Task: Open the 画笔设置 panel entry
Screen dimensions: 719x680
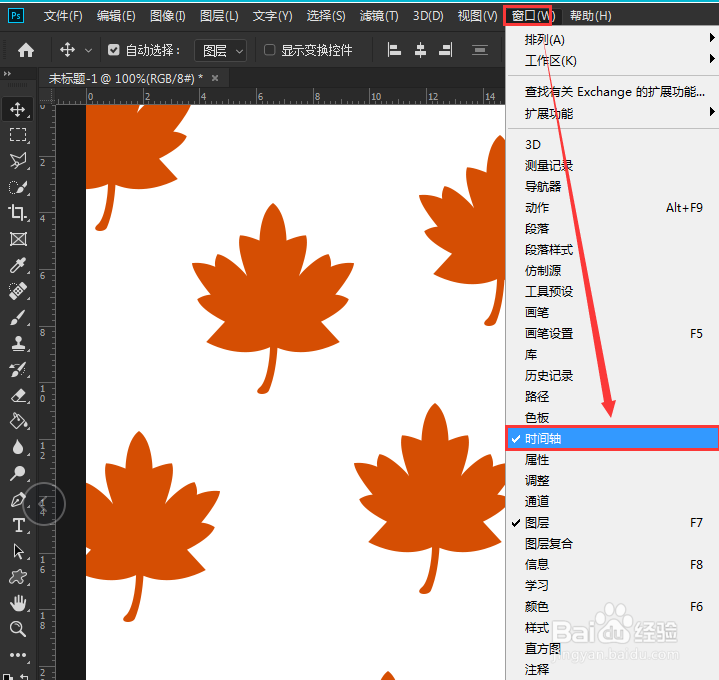Action: tap(612, 333)
